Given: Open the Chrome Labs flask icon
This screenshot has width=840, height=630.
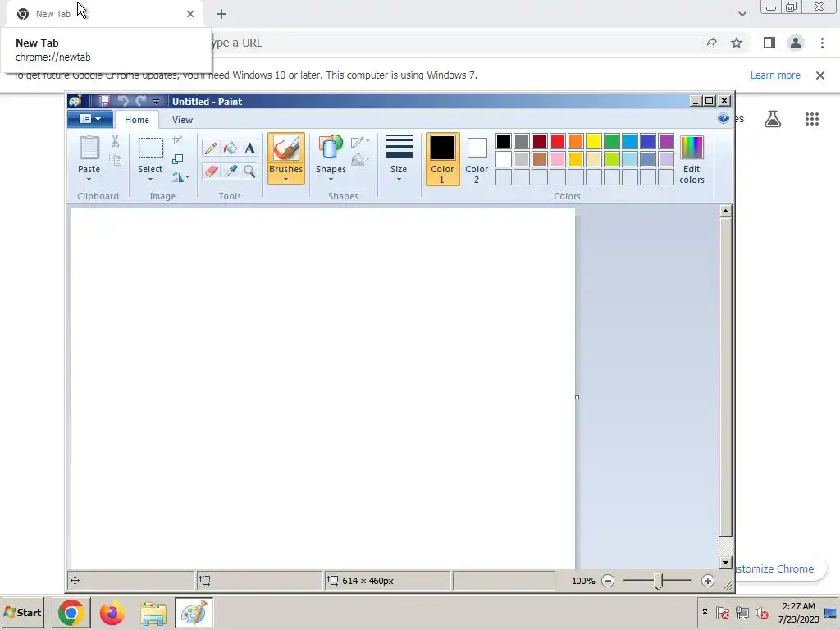Looking at the screenshot, I should 773,119.
